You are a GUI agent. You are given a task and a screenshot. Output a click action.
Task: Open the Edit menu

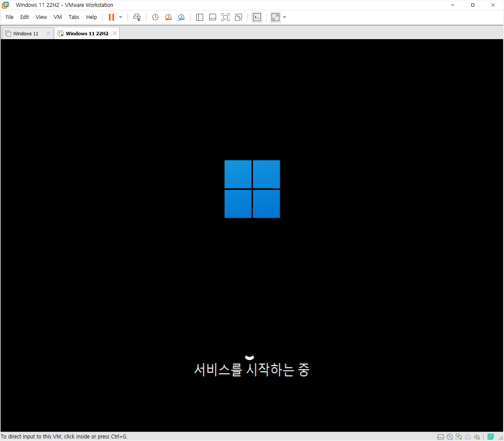(x=25, y=17)
